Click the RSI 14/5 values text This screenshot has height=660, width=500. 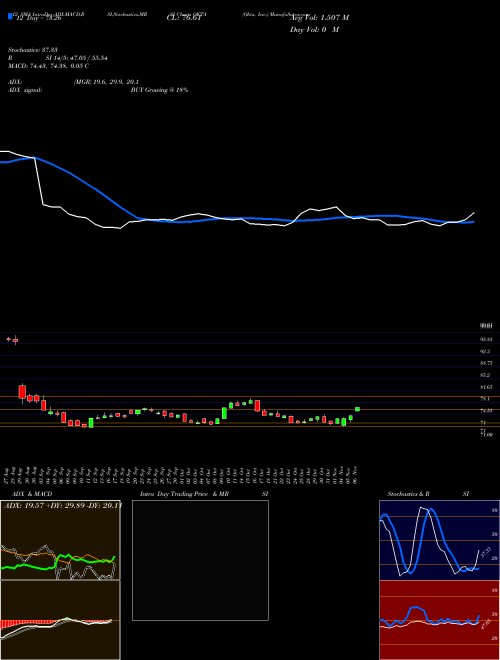coord(77,58)
